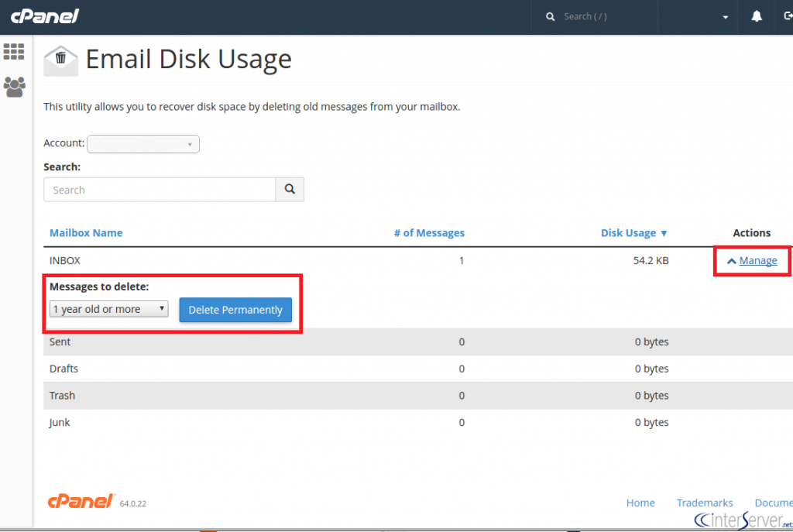Click the Manage link for INBOX
The height and width of the screenshot is (532, 793).
point(757,260)
